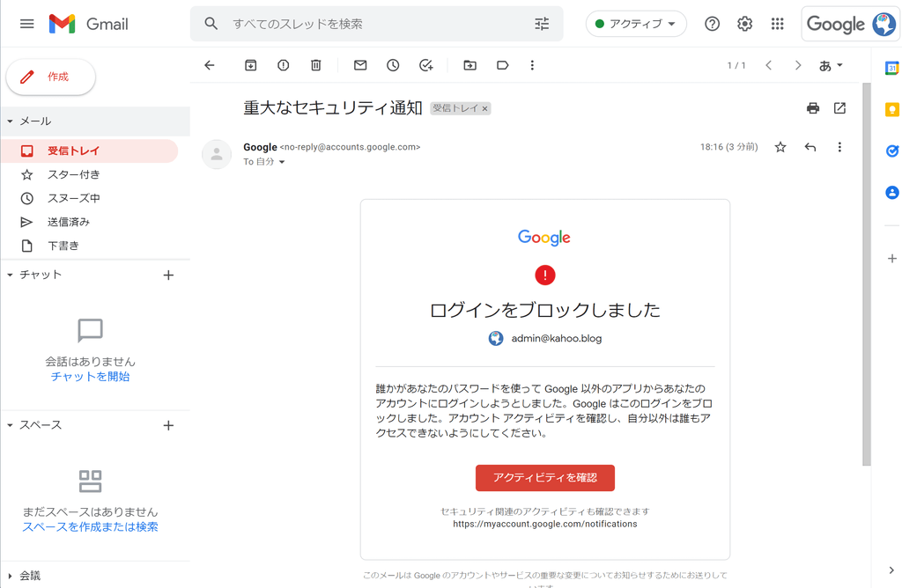Viewport: 902px width, 588px height.
Task: Start a new chat with plus
Action: pos(168,276)
